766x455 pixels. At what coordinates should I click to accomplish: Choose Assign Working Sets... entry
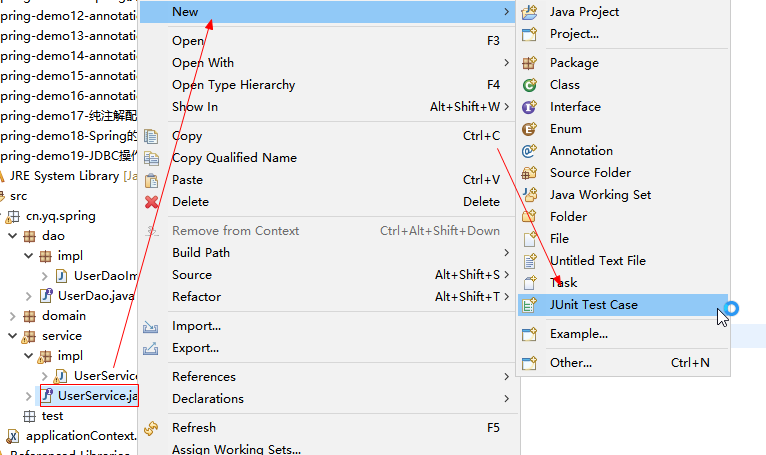327,449
